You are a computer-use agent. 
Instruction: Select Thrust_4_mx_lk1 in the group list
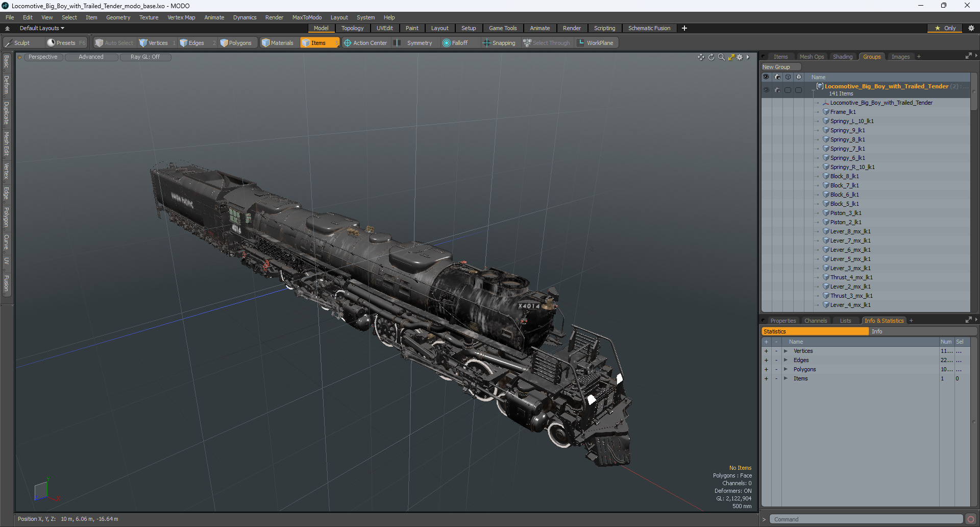[851, 277]
